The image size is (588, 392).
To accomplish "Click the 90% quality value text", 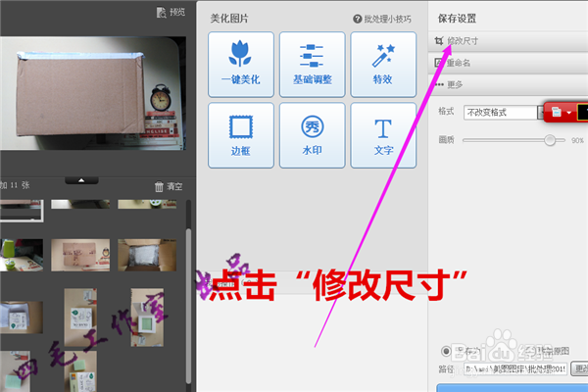I will pyautogui.click(x=577, y=140).
